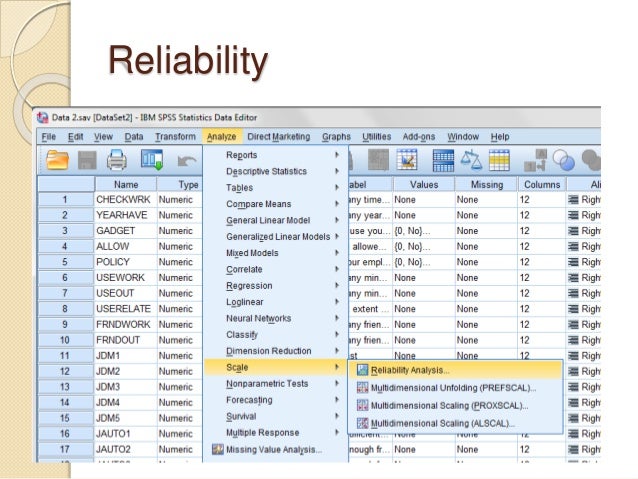This screenshot has height=479, width=638.
Task: Expand the General Linear Model submenu
Action: coord(276,220)
